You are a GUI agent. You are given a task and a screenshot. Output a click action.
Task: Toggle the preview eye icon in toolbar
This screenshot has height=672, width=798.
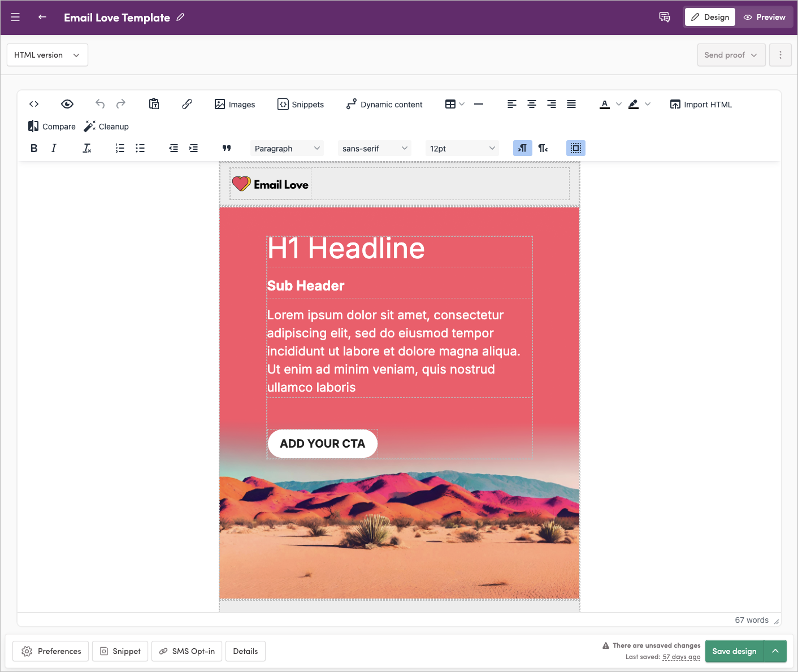67,104
